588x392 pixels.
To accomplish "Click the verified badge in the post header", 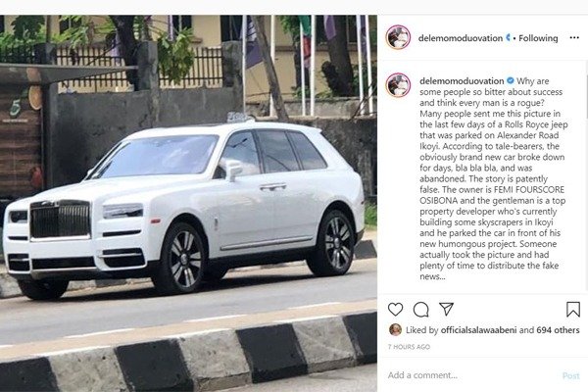I will (509, 38).
